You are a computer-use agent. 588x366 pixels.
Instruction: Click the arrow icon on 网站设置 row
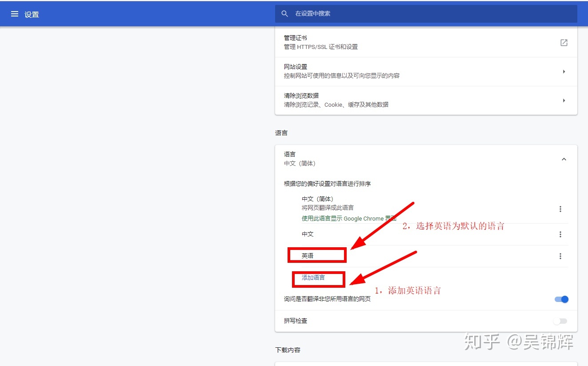point(564,72)
